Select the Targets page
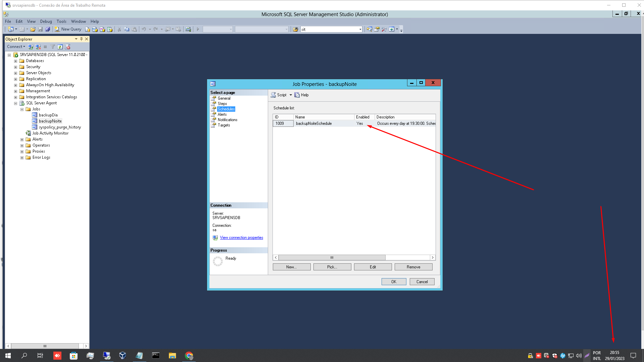This screenshot has width=644, height=362. [x=224, y=125]
